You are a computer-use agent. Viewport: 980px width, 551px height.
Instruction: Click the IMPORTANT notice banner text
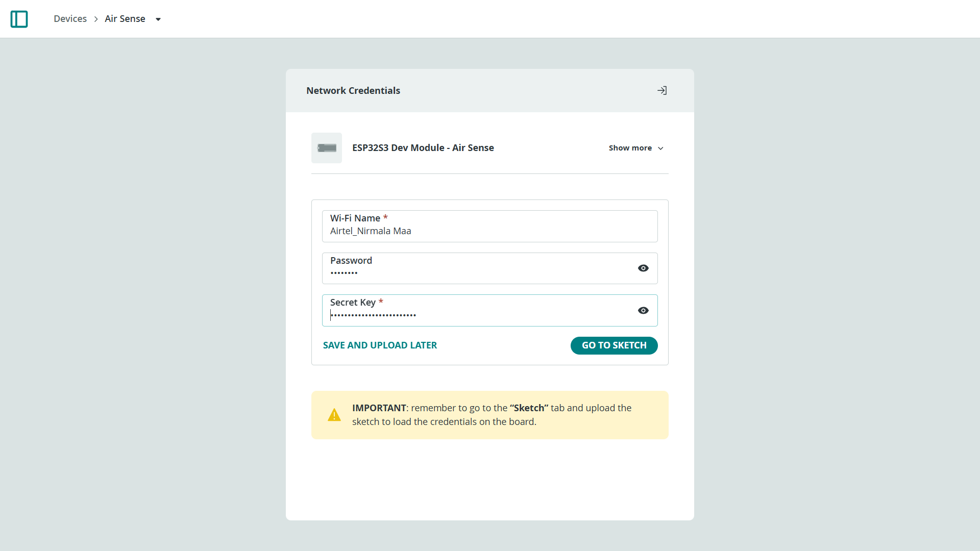pos(492,415)
